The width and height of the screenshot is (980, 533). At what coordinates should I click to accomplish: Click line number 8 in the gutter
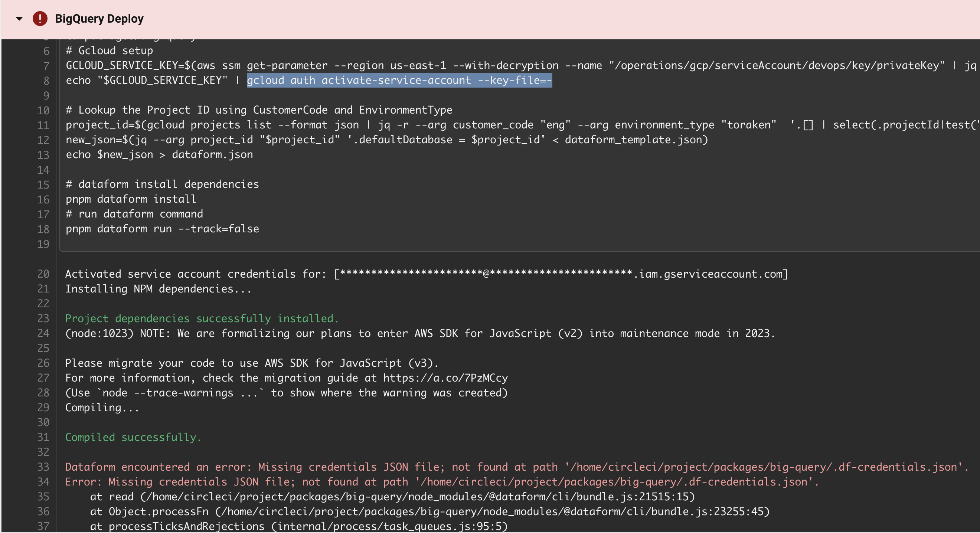tap(46, 81)
